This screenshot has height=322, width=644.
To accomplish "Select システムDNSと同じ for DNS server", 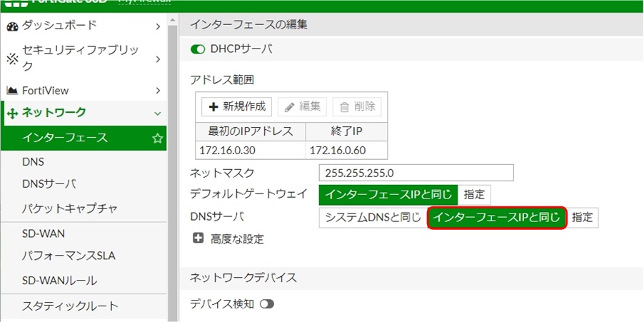I will point(373,218).
